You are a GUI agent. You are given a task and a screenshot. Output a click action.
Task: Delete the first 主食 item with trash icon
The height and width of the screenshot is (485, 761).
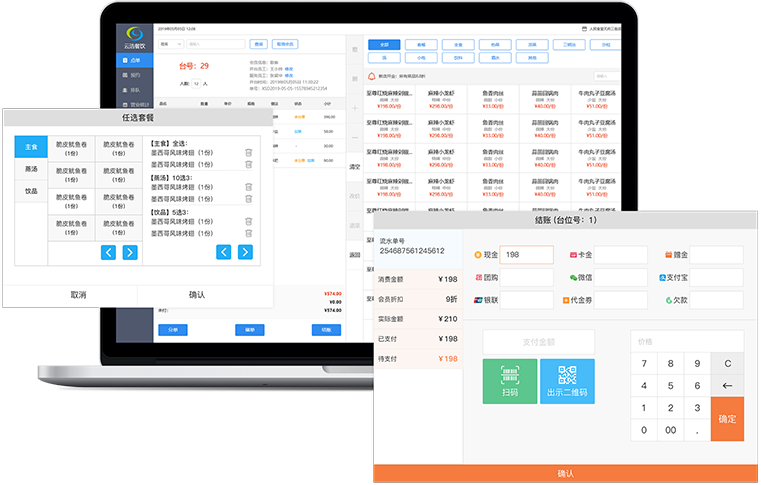click(x=248, y=153)
